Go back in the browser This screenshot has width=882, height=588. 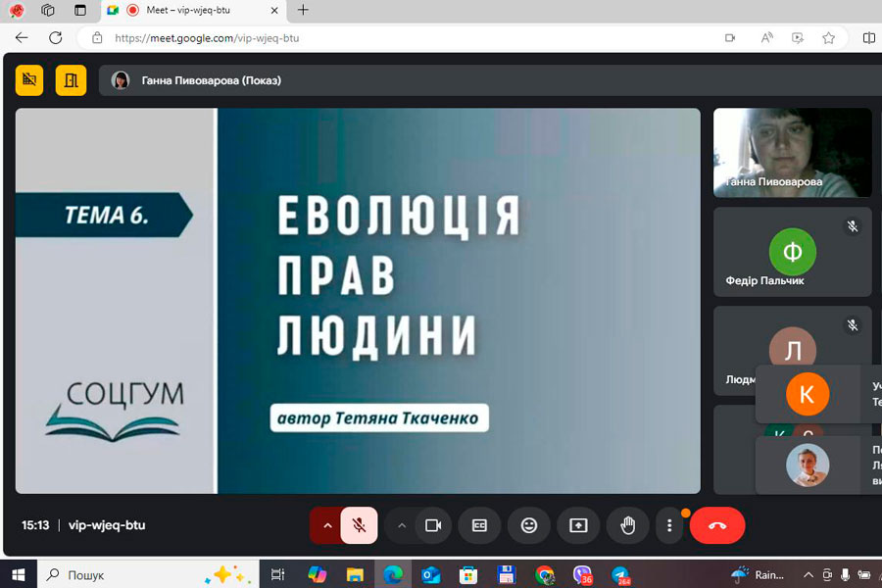(22, 37)
